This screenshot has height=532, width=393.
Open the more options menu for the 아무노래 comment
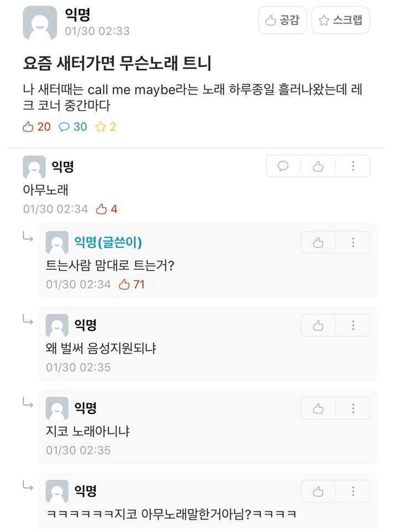click(x=353, y=166)
